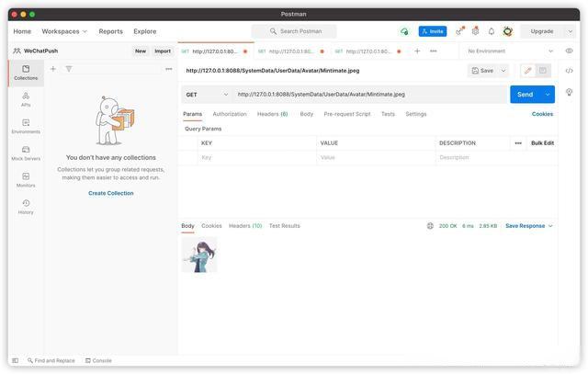This screenshot has height=374, width=588.
Task: Switch to response Headers (10) tab
Action: coord(245,226)
